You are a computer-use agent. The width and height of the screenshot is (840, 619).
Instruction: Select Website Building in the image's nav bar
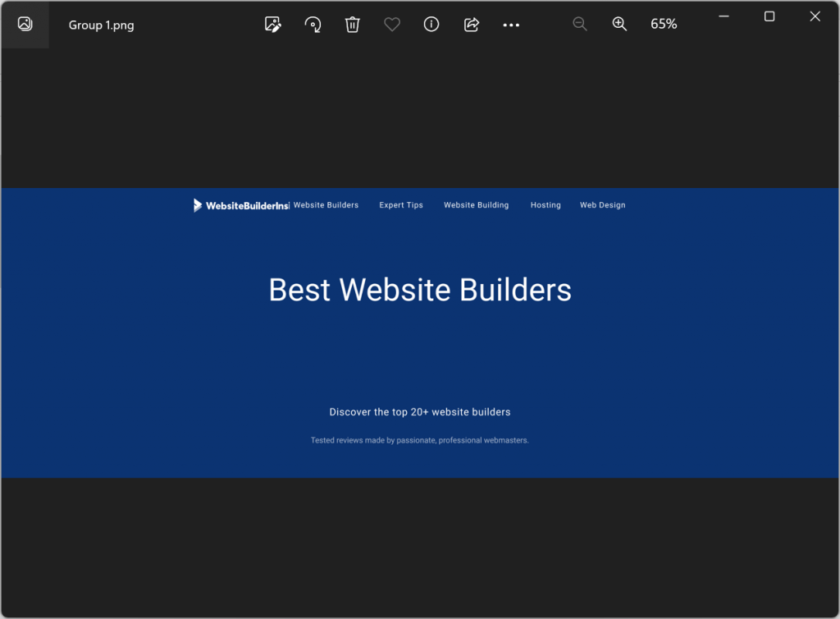point(476,205)
